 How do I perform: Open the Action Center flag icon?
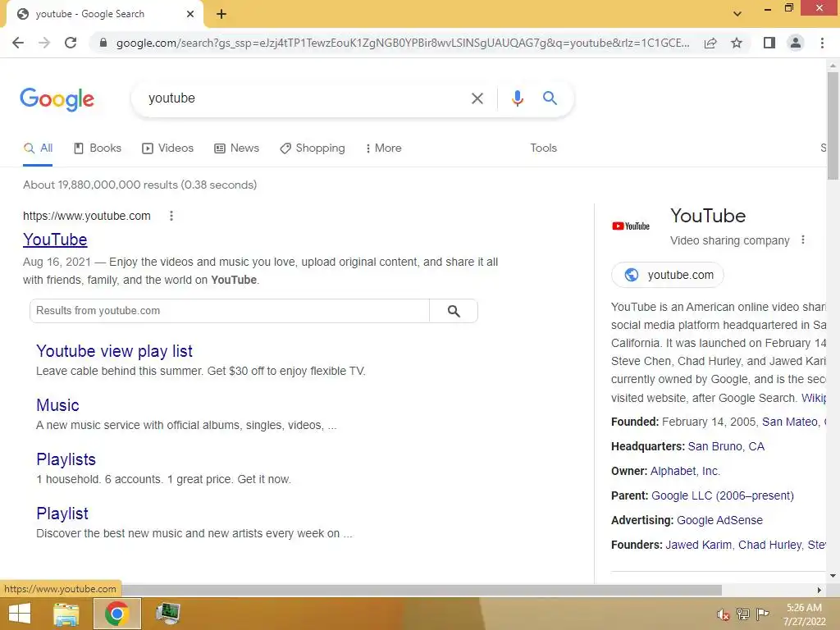tap(762, 614)
